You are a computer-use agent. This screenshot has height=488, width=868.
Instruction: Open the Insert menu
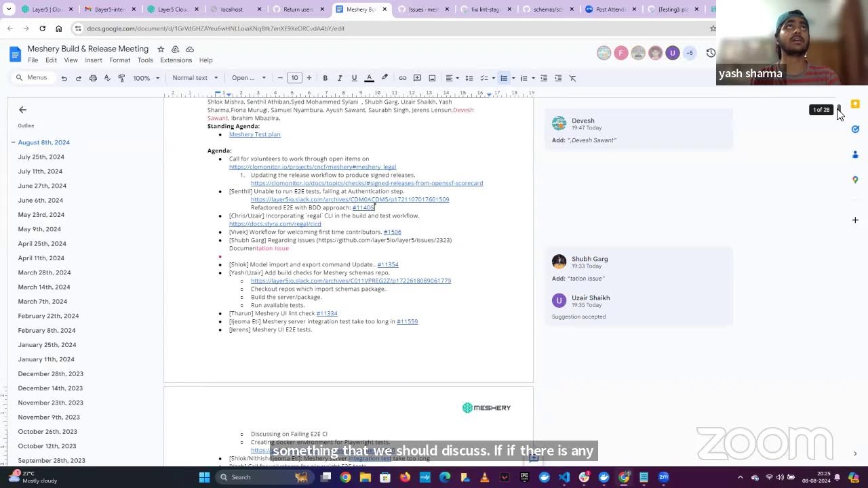(94, 60)
